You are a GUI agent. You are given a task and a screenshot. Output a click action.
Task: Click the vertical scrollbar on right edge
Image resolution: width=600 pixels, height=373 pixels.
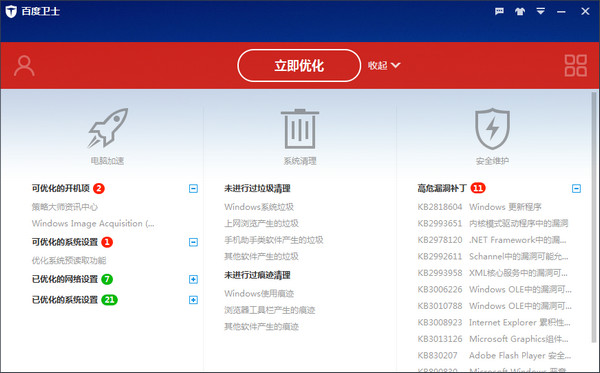pos(594,217)
